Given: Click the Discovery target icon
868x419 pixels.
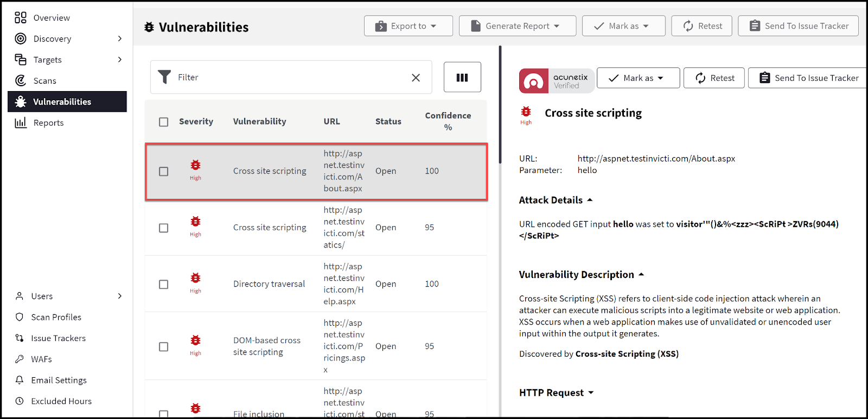Looking at the screenshot, I should click(x=21, y=38).
